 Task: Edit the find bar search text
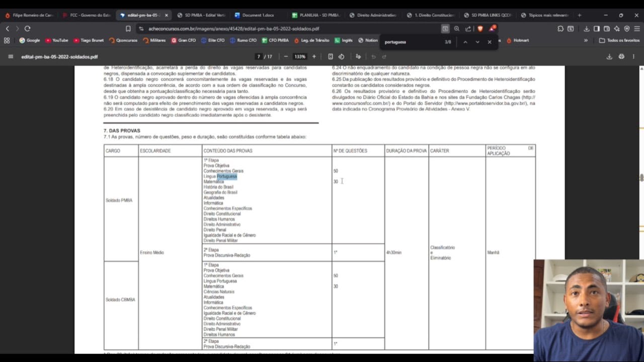[x=411, y=42]
